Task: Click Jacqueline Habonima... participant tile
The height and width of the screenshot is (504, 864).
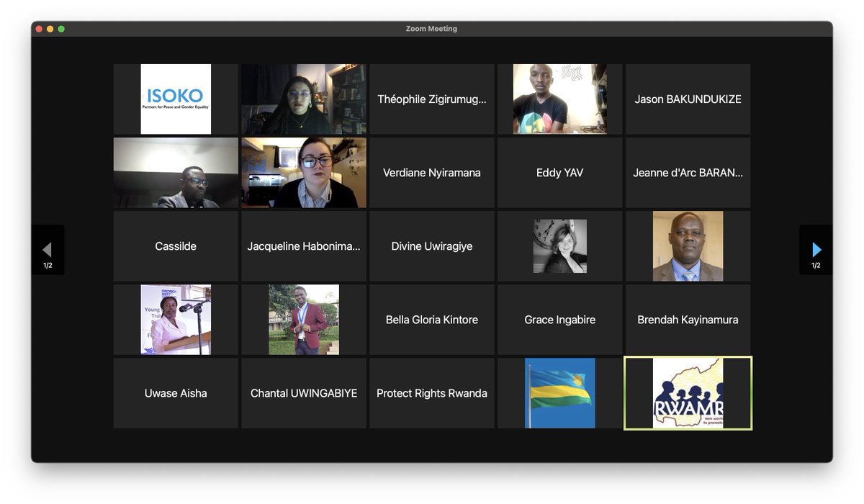Action: 304,246
